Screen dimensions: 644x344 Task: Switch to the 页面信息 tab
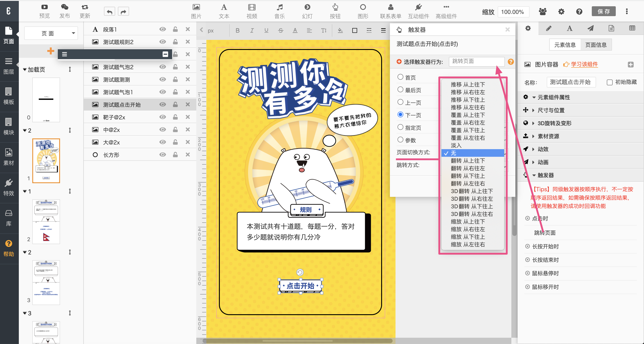click(x=596, y=45)
